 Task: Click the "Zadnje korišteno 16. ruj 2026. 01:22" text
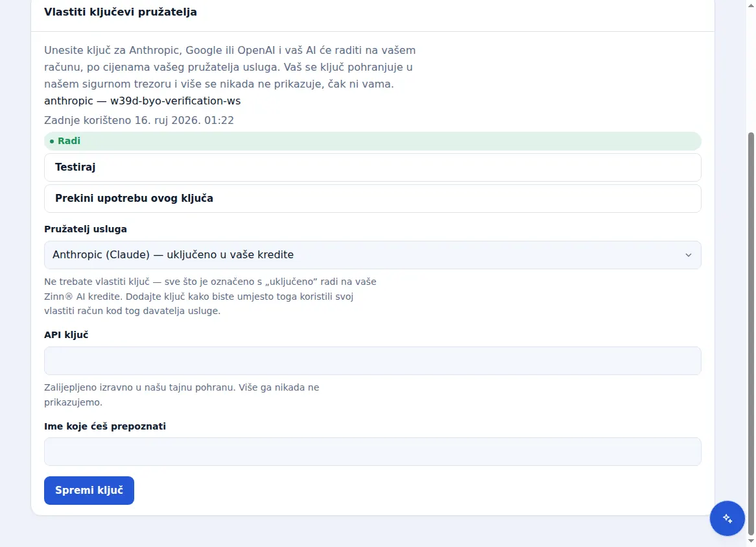139,120
